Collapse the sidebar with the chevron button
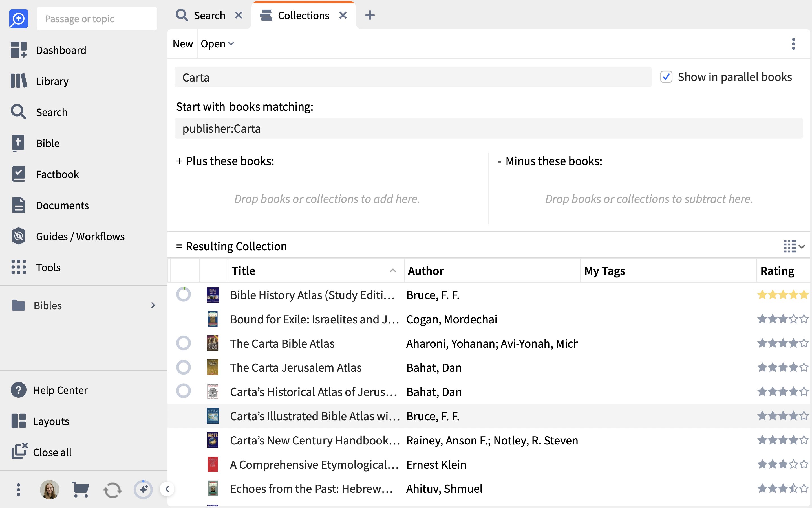 click(x=167, y=489)
